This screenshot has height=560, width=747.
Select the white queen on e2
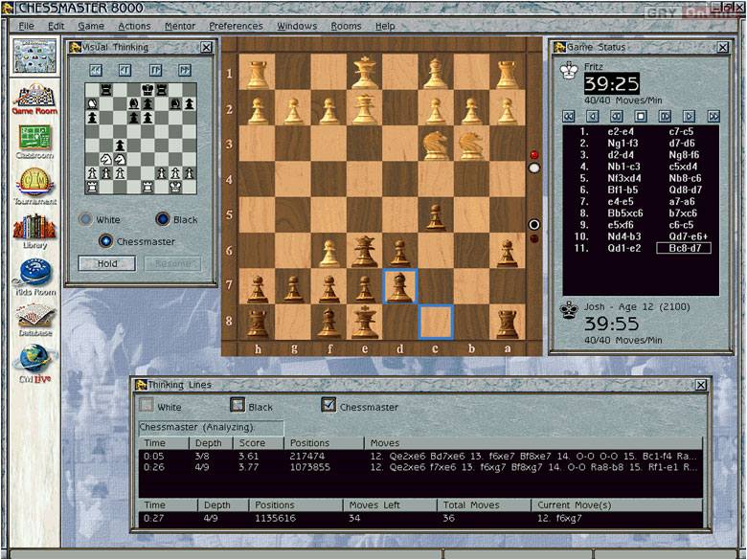[x=365, y=108]
